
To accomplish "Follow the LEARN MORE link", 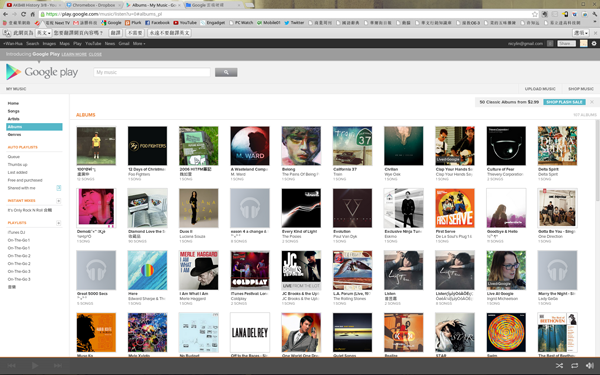I will 74,54.
